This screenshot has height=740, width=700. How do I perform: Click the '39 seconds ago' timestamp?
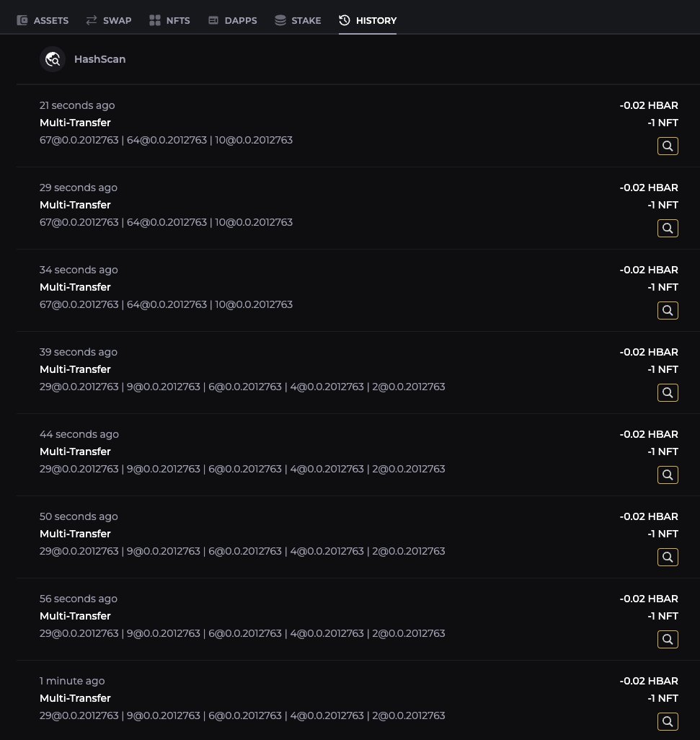[79, 351]
